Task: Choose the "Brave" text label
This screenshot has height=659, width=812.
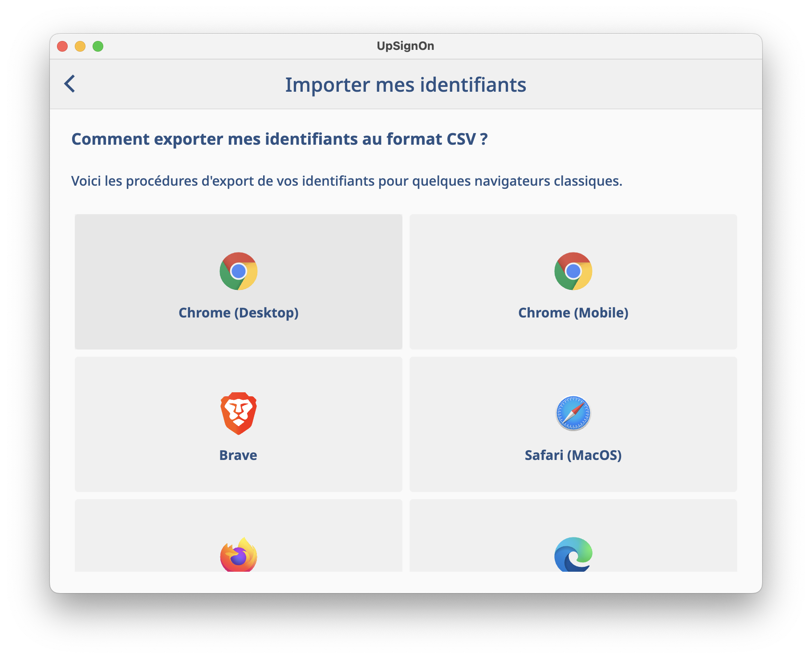Action: (238, 455)
